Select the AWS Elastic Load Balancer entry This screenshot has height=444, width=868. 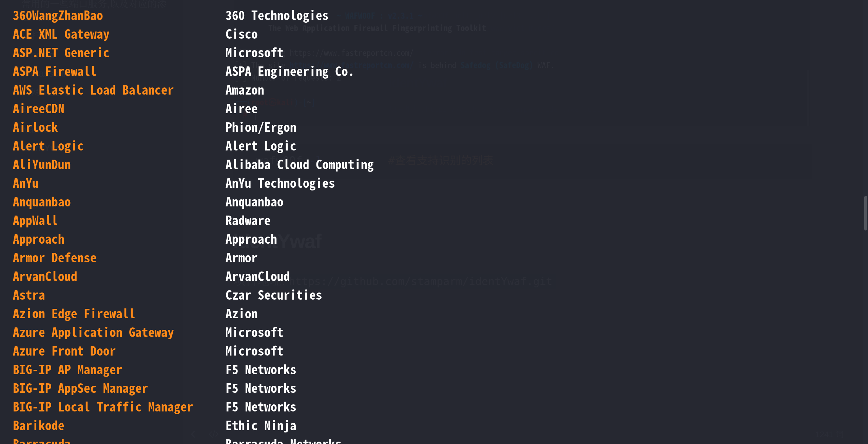pyautogui.click(x=93, y=90)
